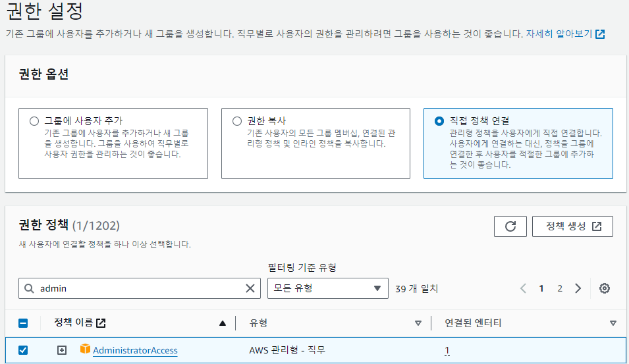This screenshot has height=364, width=629.
Task: Click the type column header text
Action: 258,323
